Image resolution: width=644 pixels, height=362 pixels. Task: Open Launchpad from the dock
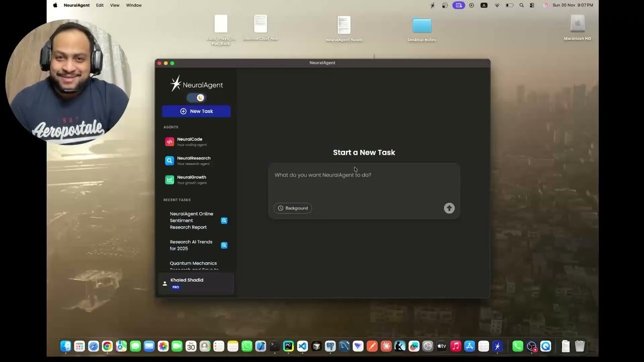click(x=79, y=346)
